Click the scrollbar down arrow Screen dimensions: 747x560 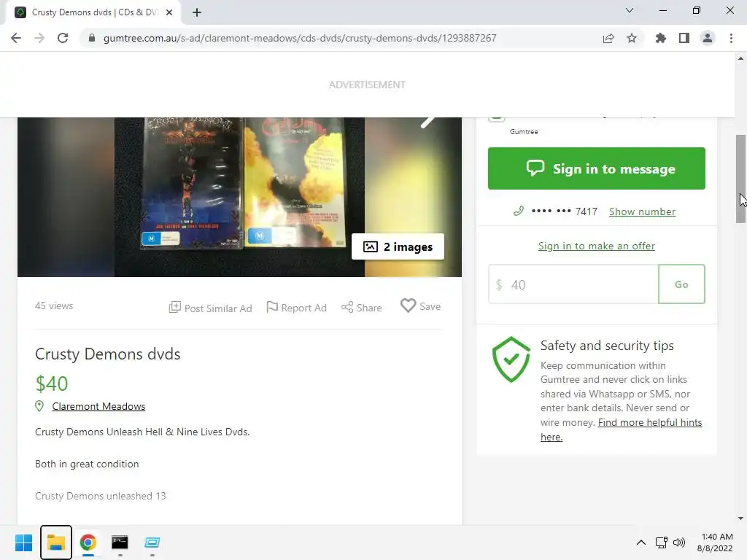pyautogui.click(x=740, y=518)
